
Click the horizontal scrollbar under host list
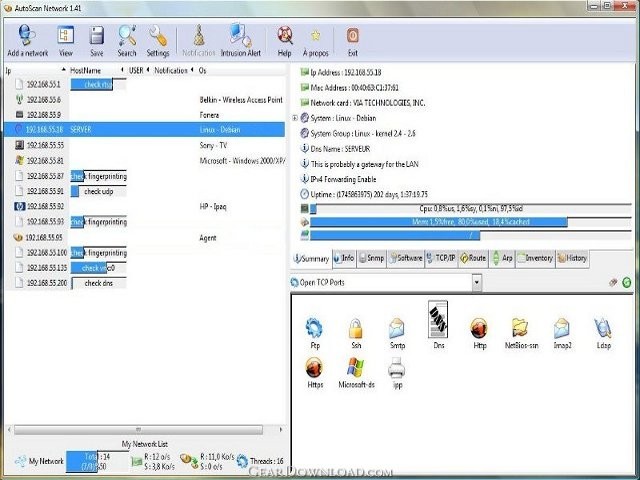click(x=138, y=430)
